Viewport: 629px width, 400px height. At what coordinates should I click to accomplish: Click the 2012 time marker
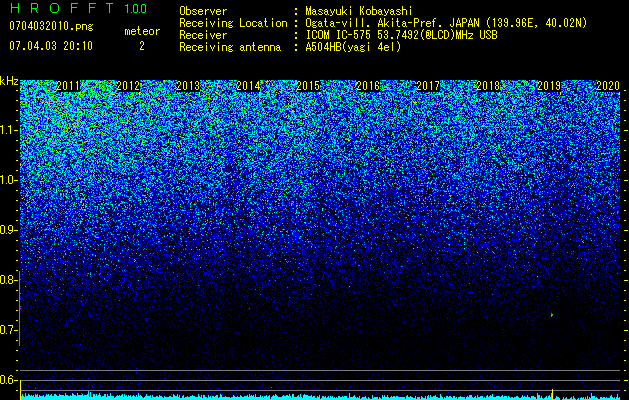tap(128, 86)
